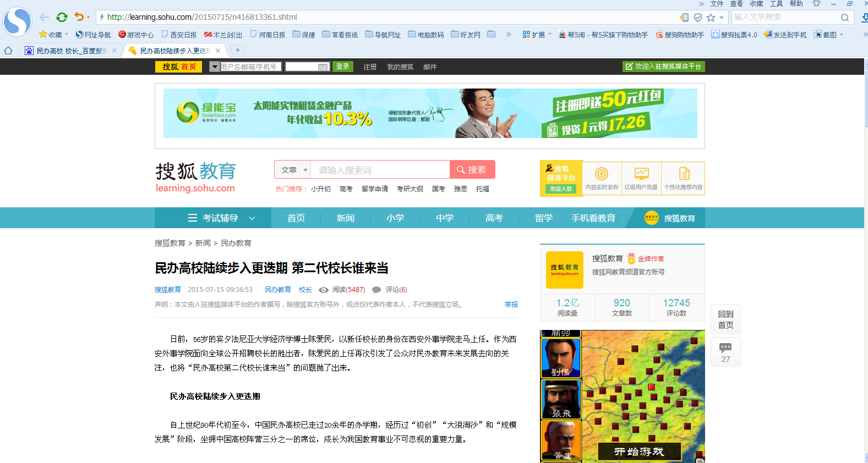This screenshot has width=868, height=463.
Task: Click the browser search box labeled 输入文字搜索
Action: click(x=785, y=17)
